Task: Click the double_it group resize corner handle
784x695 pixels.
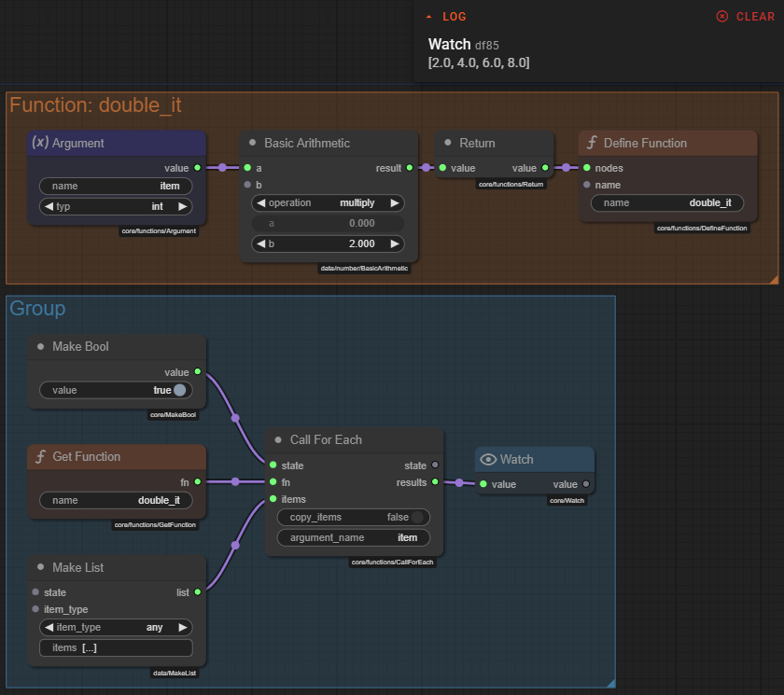Action: pos(774,279)
